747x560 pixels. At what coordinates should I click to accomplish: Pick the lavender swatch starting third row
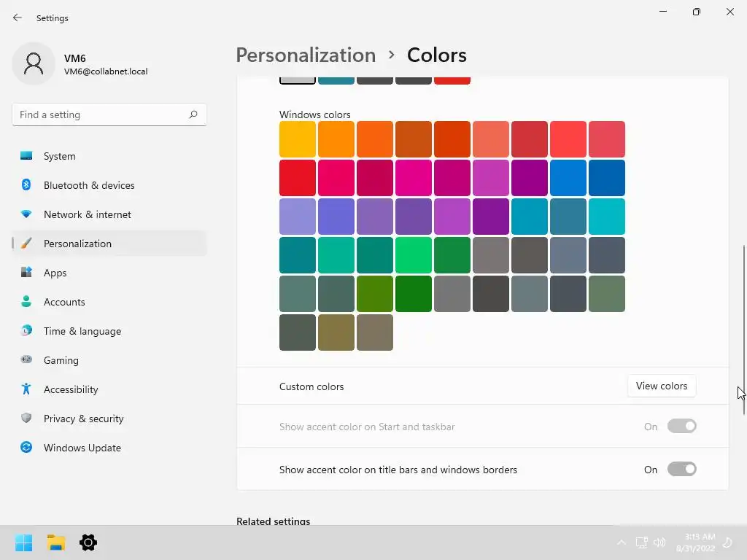point(298,216)
